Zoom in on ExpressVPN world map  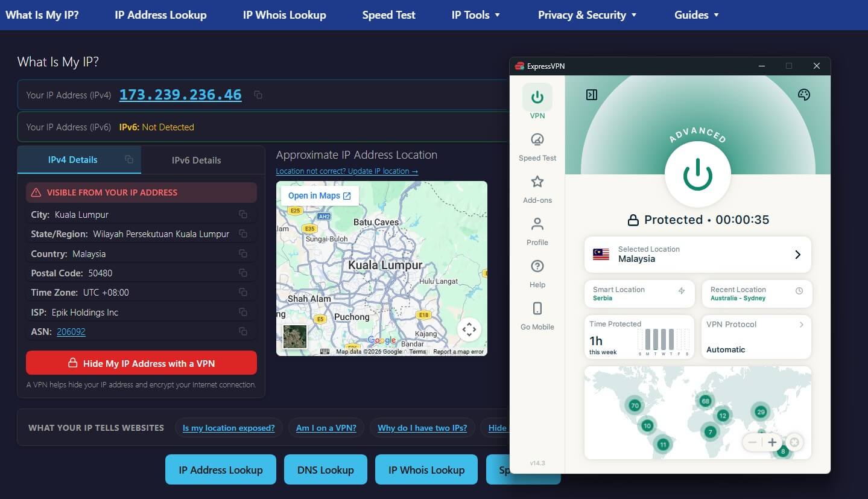(x=772, y=442)
